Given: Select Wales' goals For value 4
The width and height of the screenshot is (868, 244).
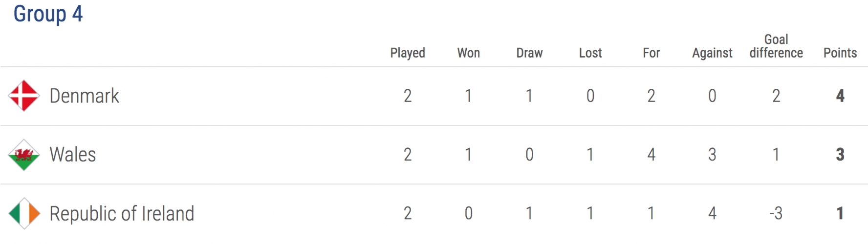Looking at the screenshot, I should pyautogui.click(x=651, y=155).
